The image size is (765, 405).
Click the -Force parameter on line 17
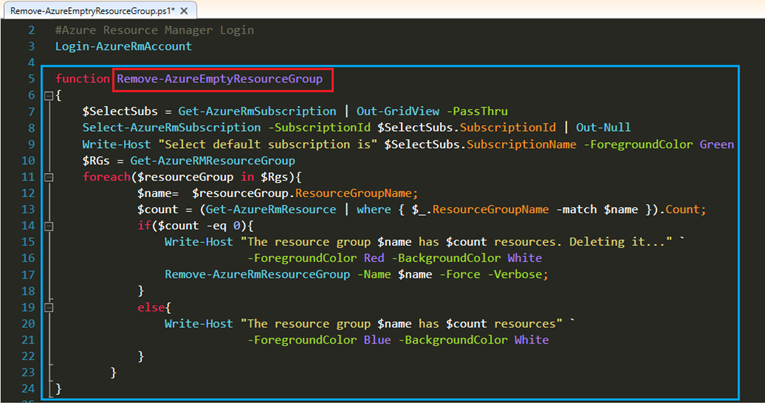(460, 275)
